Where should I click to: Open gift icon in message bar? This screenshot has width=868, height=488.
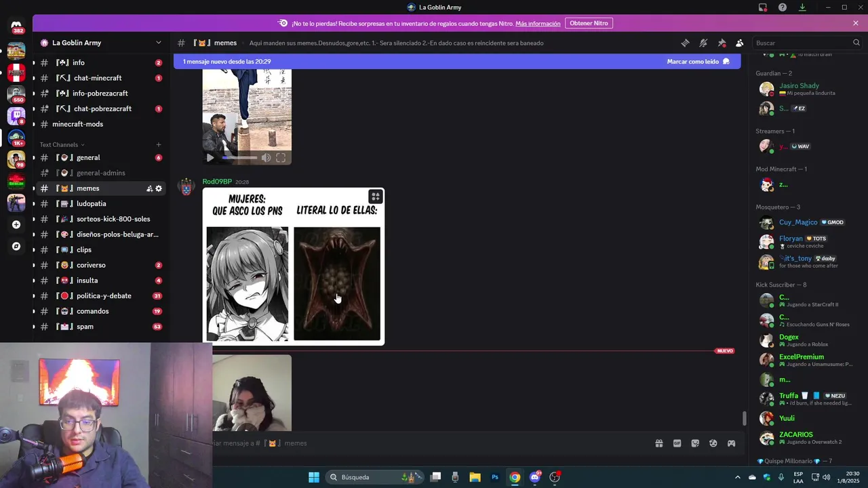click(x=658, y=443)
